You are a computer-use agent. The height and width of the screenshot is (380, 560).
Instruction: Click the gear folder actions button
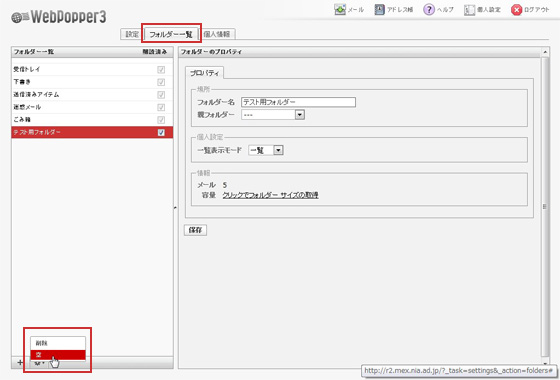pos(39,364)
